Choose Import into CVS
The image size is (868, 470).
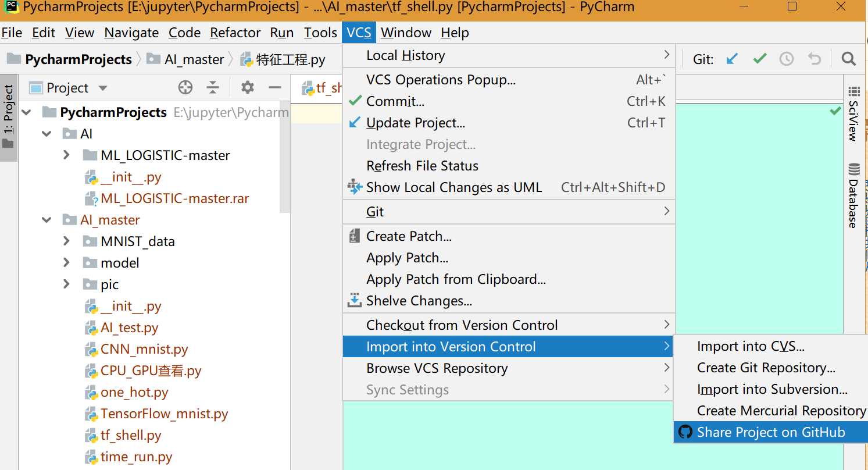[x=771, y=346]
